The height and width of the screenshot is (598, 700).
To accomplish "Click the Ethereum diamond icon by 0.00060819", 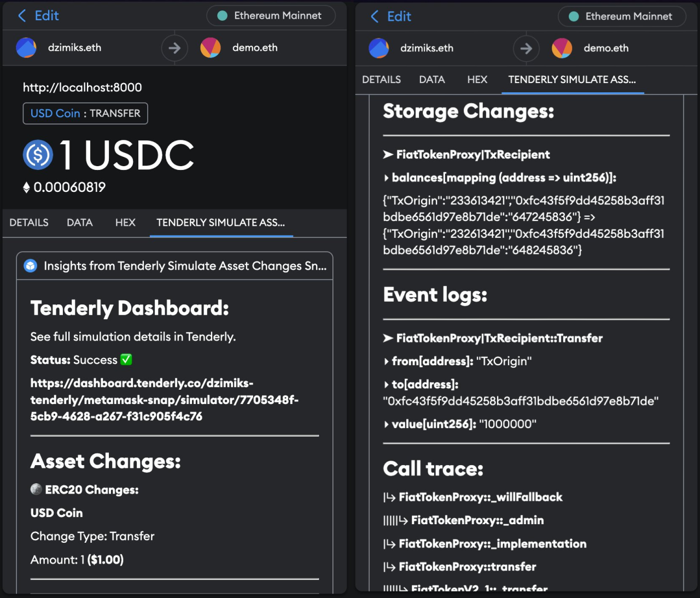I will pyautogui.click(x=26, y=187).
